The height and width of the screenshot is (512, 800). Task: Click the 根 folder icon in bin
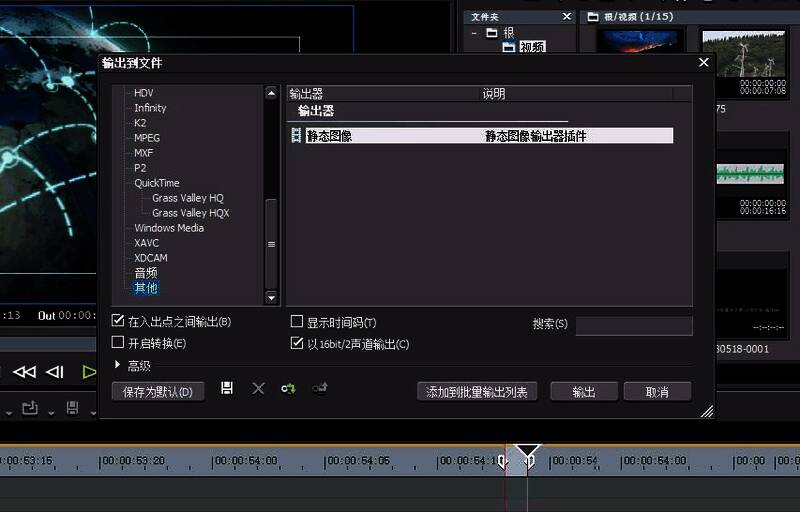[x=492, y=33]
